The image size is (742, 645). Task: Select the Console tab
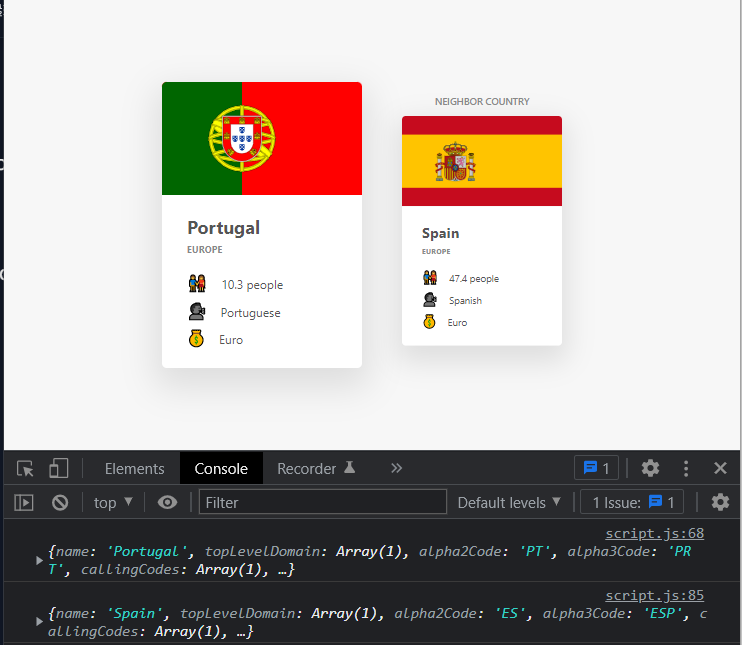pos(221,468)
